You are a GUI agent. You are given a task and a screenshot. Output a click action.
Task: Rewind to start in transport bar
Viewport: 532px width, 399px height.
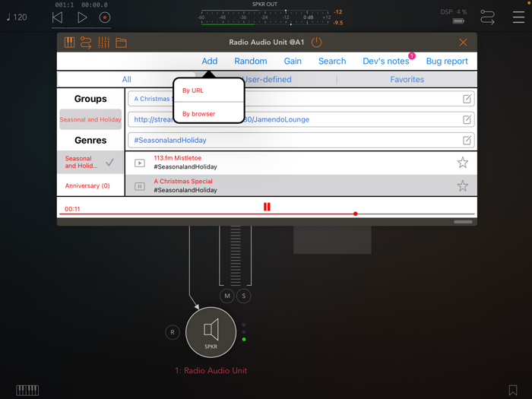[57, 17]
